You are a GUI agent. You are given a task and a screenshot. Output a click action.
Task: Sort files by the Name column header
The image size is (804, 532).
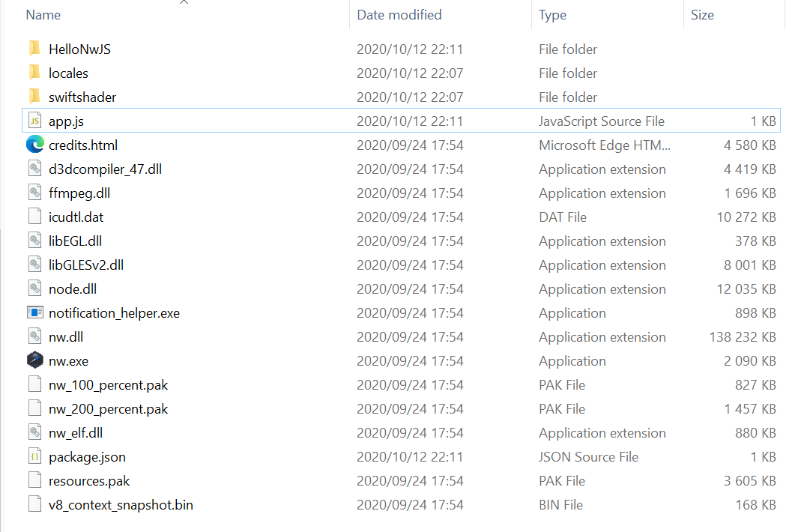(x=43, y=15)
